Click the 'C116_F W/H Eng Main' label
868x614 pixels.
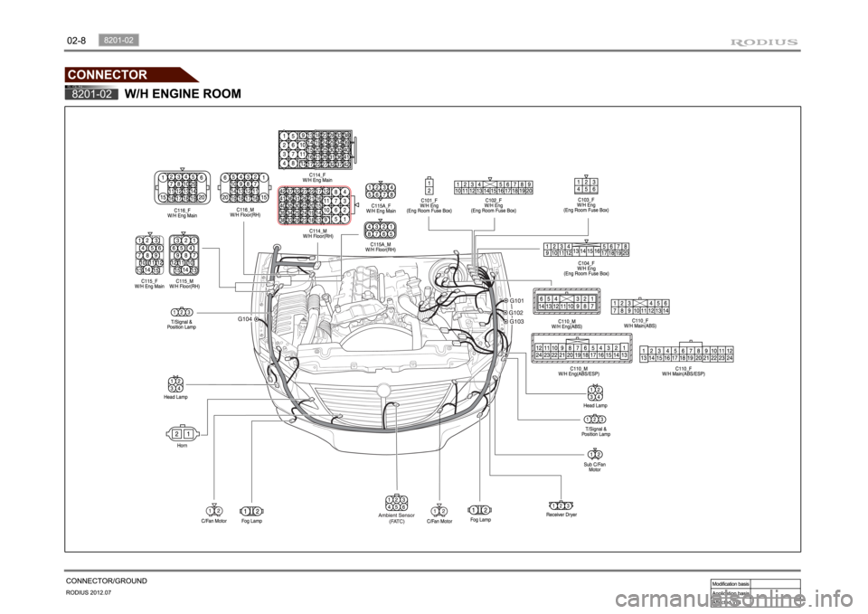coord(182,213)
